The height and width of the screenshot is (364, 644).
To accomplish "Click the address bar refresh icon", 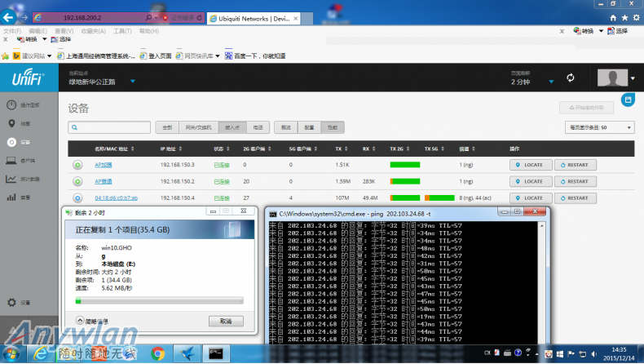I will click(x=199, y=18).
